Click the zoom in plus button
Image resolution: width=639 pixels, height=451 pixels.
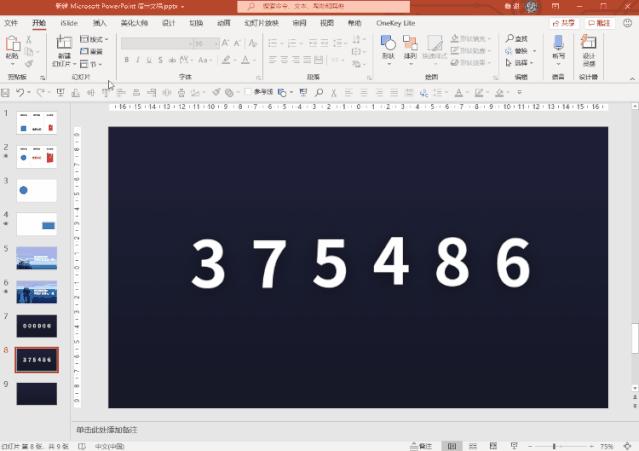[591, 447]
